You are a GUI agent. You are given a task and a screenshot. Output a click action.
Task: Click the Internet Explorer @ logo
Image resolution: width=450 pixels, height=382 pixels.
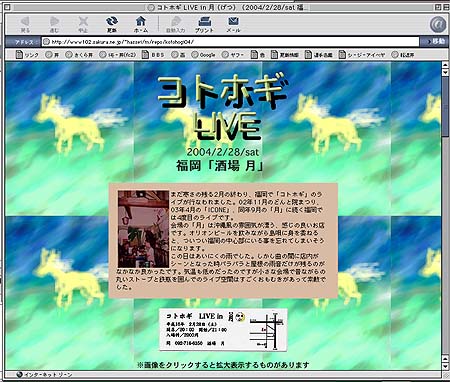click(438, 24)
